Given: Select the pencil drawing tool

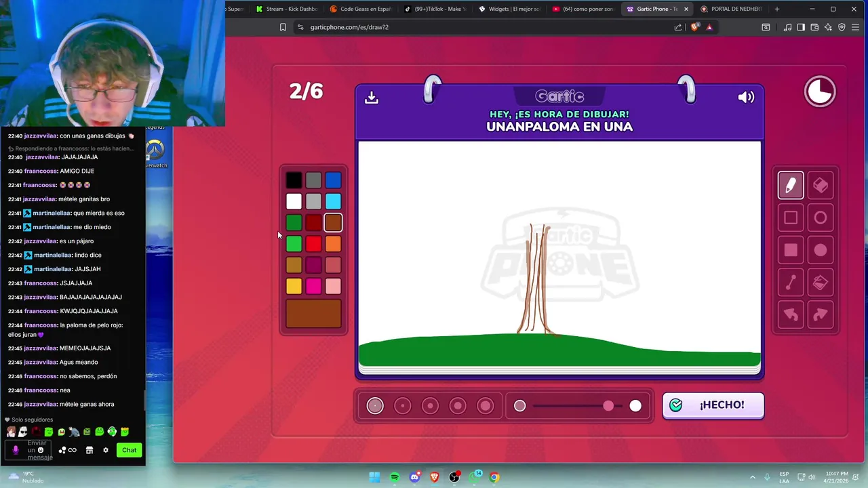Looking at the screenshot, I should 791,185.
